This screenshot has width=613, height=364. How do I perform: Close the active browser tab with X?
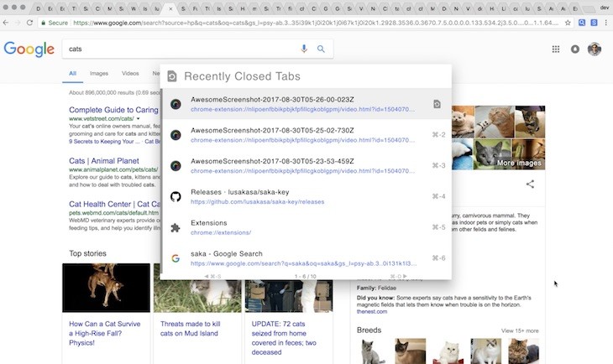tap(170, 8)
